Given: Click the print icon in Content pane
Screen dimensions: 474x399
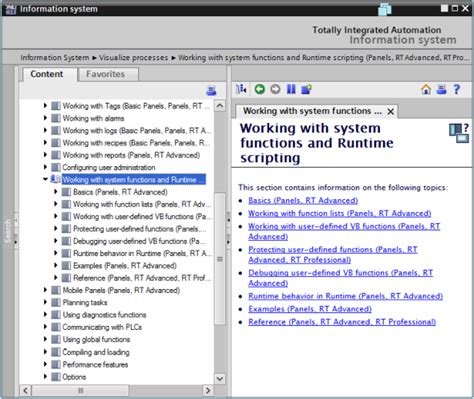Looking at the screenshot, I should pos(211,90).
